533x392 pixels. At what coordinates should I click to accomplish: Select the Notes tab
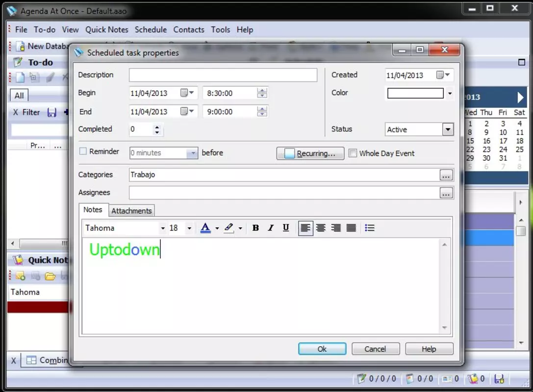[93, 210]
